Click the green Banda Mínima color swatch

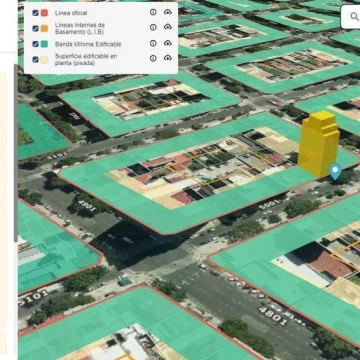coord(44,44)
